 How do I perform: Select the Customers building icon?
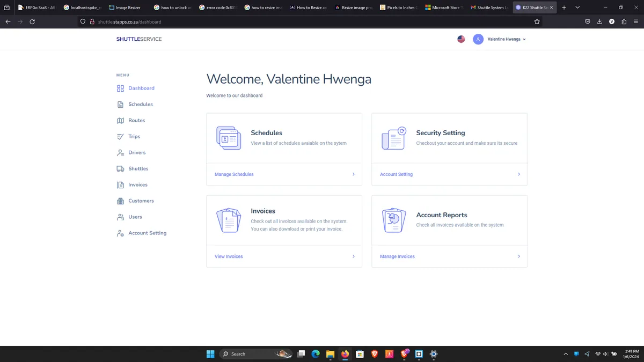[120, 201]
